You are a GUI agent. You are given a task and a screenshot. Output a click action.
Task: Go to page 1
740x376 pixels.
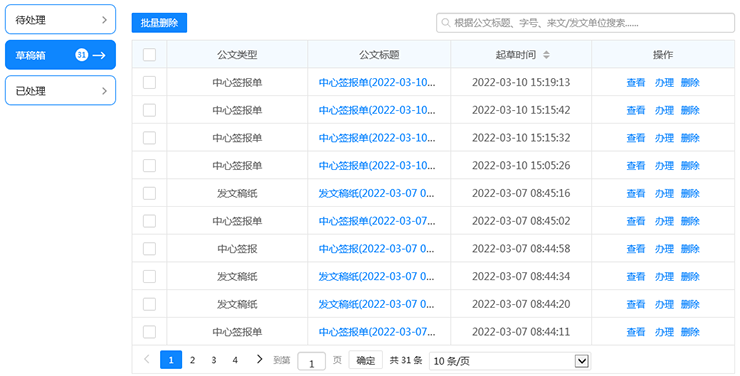coord(171,360)
